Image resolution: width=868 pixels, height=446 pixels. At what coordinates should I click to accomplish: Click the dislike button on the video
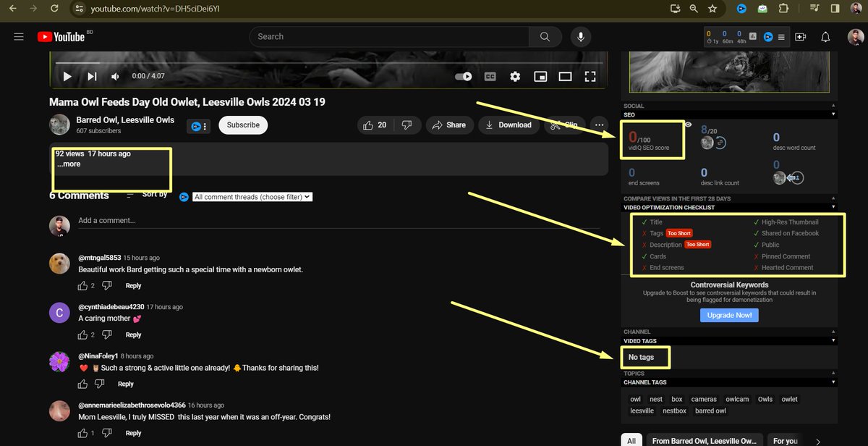point(407,125)
